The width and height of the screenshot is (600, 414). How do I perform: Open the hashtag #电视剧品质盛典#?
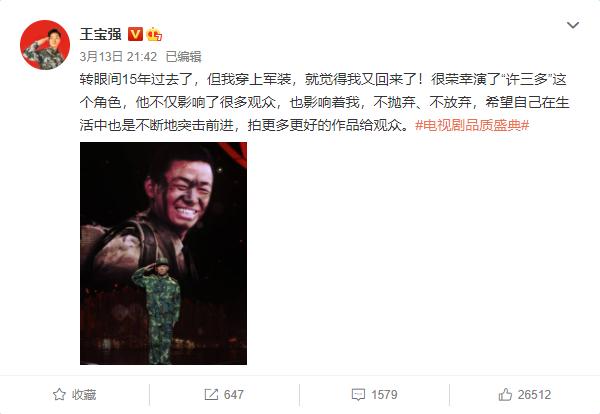472,125
